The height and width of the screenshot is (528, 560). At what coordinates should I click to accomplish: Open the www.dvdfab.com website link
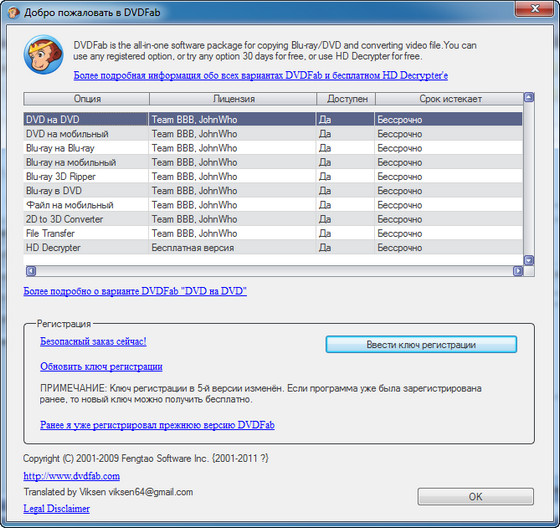71,476
